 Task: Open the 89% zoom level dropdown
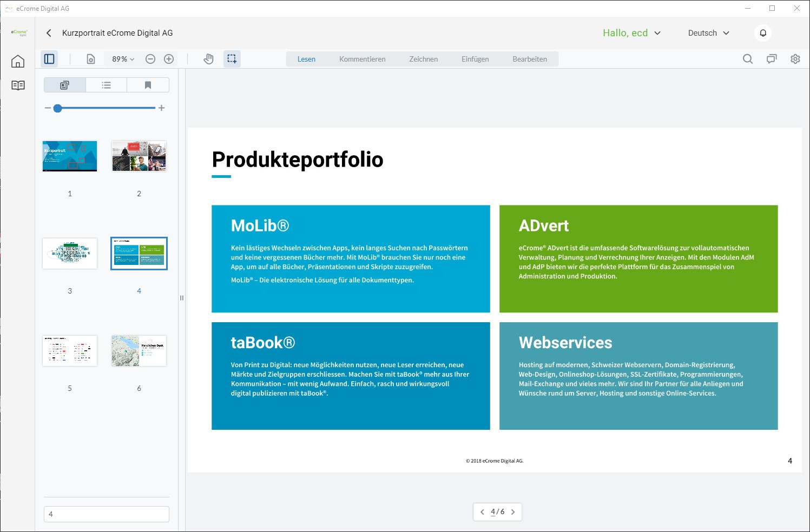point(123,59)
